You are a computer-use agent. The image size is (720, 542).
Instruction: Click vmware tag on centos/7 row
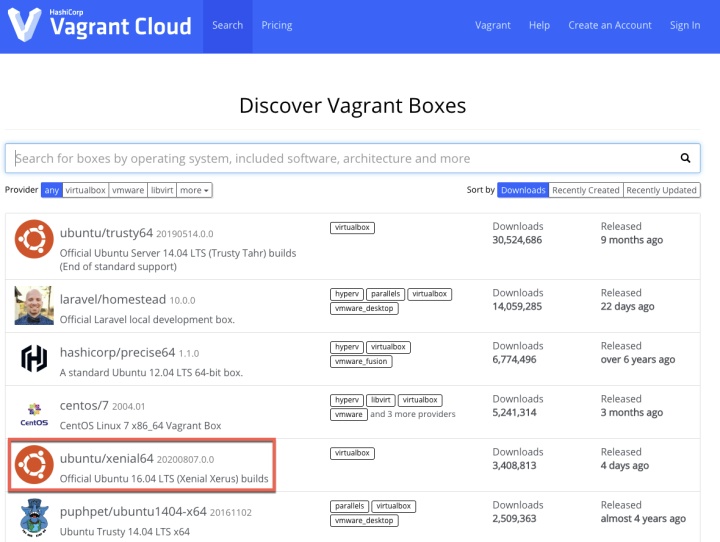[x=349, y=414]
